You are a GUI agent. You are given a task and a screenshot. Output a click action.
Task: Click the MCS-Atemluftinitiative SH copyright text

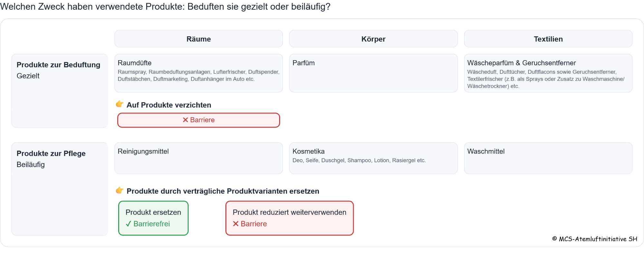pyautogui.click(x=595, y=239)
